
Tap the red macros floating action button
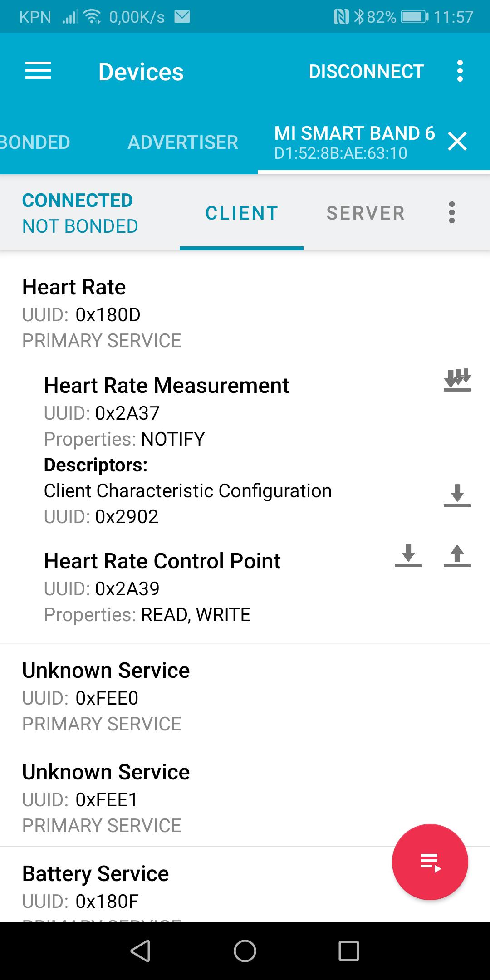tap(430, 862)
